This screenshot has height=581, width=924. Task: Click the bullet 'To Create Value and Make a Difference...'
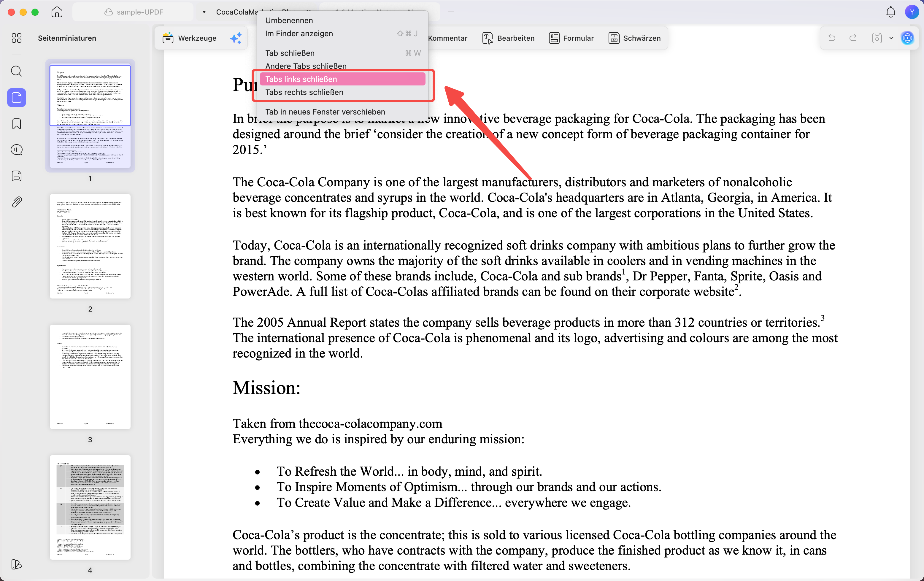454,502
